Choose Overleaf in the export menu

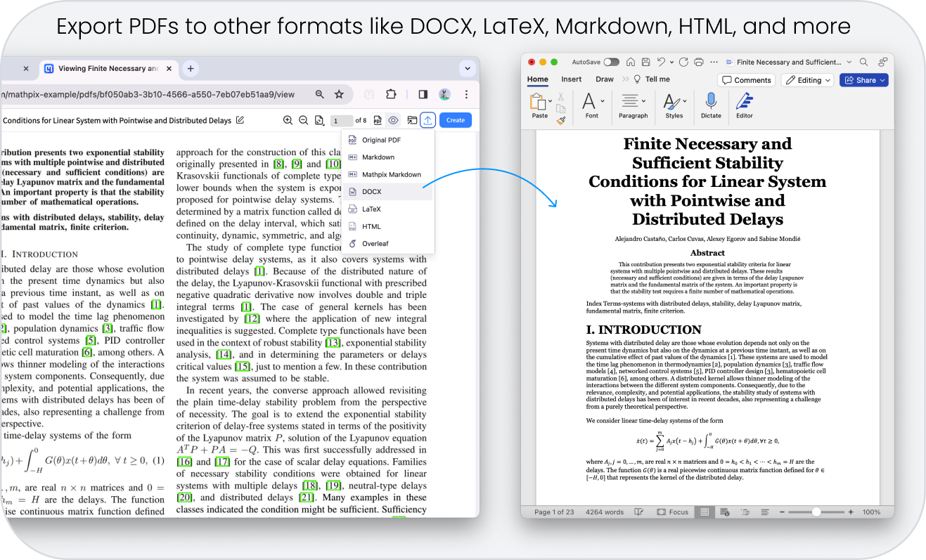coord(388,244)
